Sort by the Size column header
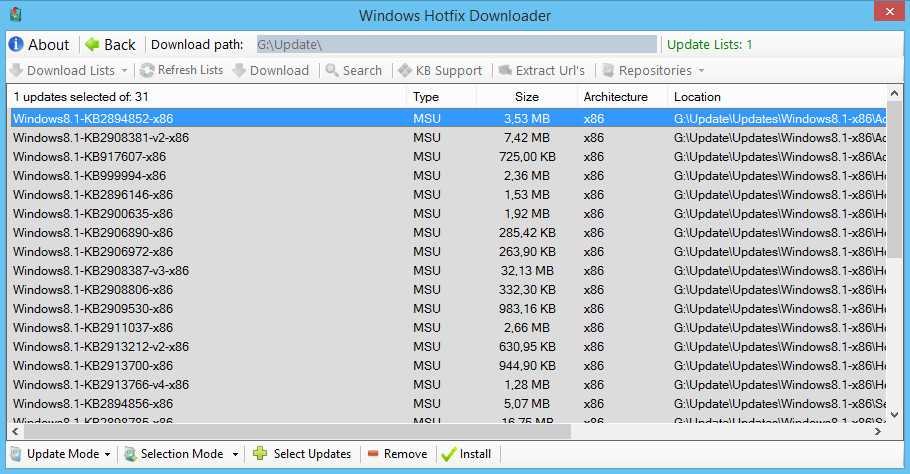The height and width of the screenshot is (474, 910). click(x=527, y=97)
